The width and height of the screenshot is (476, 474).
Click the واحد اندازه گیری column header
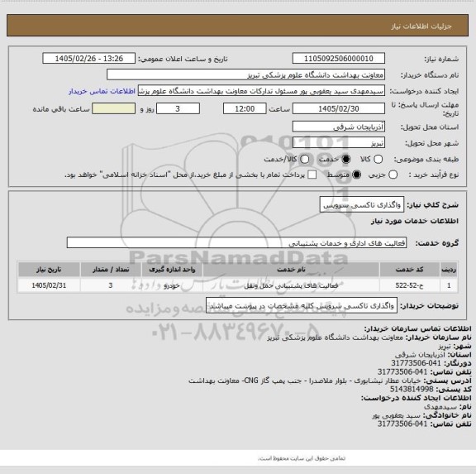coord(172,270)
